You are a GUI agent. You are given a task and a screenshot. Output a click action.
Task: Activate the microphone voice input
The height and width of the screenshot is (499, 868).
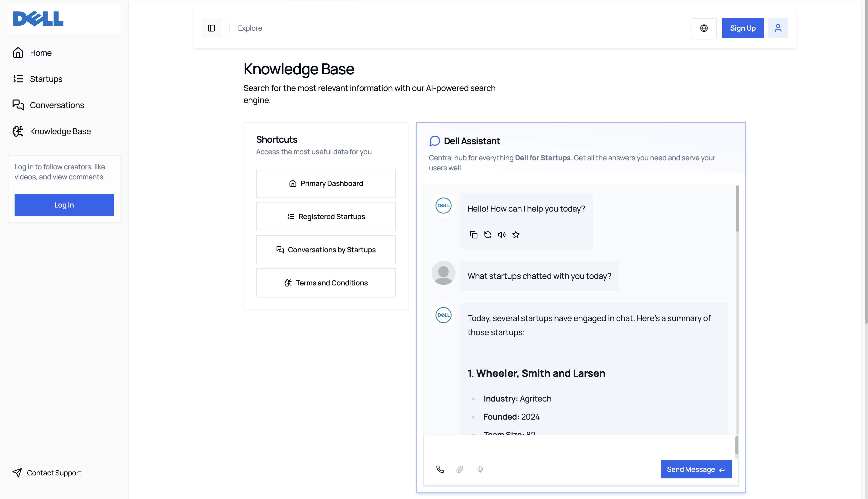pyautogui.click(x=480, y=469)
